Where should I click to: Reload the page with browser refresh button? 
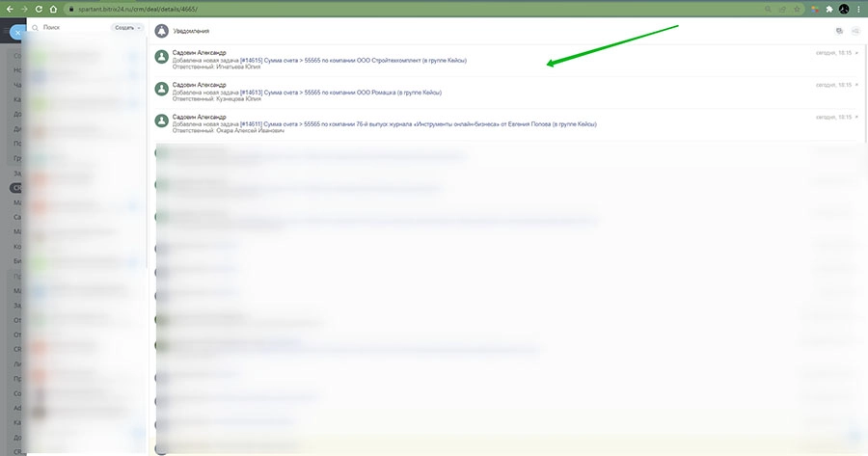click(x=39, y=9)
